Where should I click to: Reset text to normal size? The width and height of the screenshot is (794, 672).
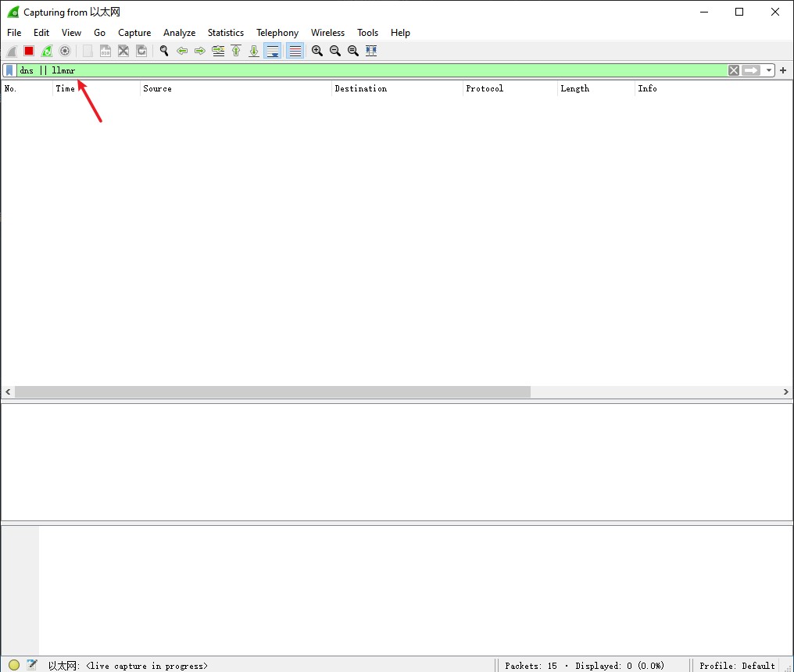353,51
